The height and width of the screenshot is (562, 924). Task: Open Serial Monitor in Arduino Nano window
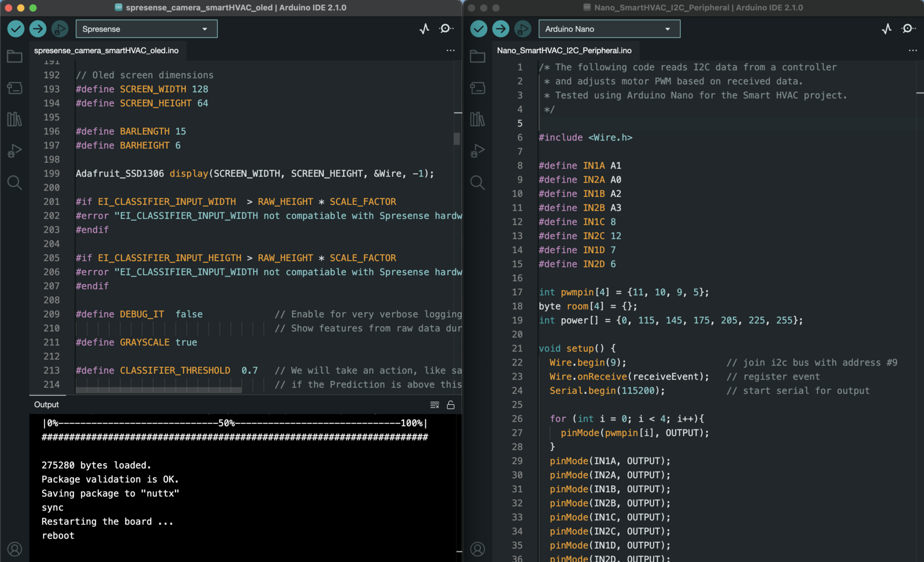click(x=908, y=29)
